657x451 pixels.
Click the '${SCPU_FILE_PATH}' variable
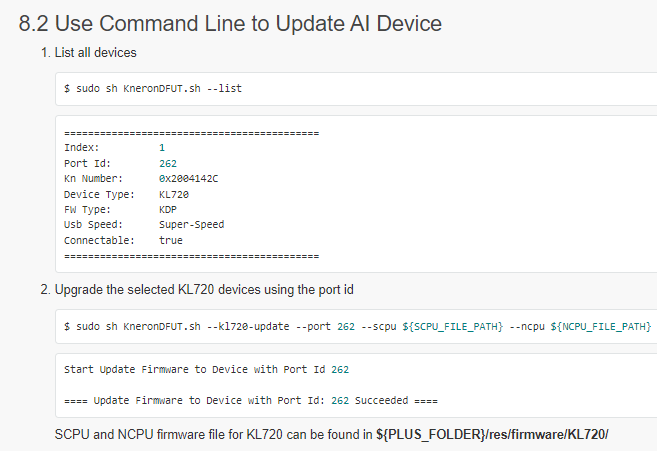pos(453,327)
